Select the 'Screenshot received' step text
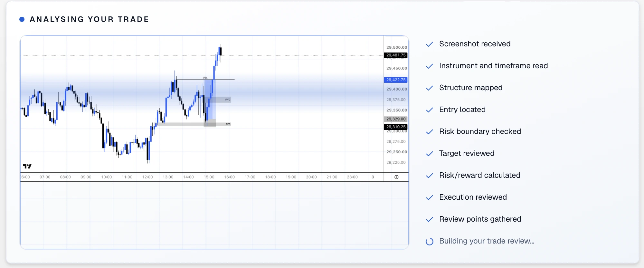Viewport: 644px width, 268px height. click(x=475, y=44)
